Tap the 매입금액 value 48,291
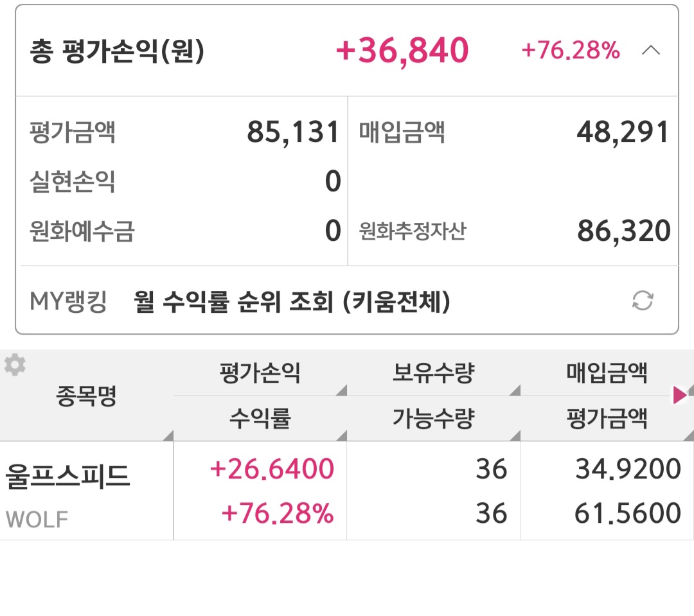 tap(623, 133)
